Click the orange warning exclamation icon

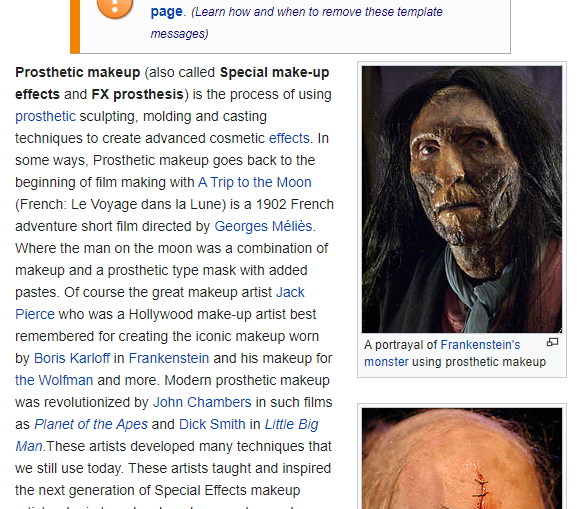coord(115,8)
